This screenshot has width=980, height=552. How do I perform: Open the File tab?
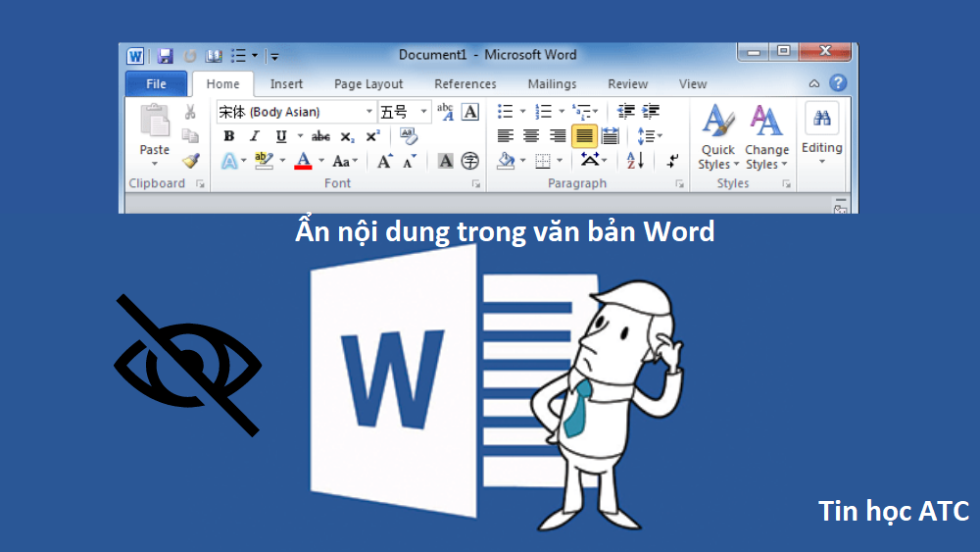click(x=156, y=83)
